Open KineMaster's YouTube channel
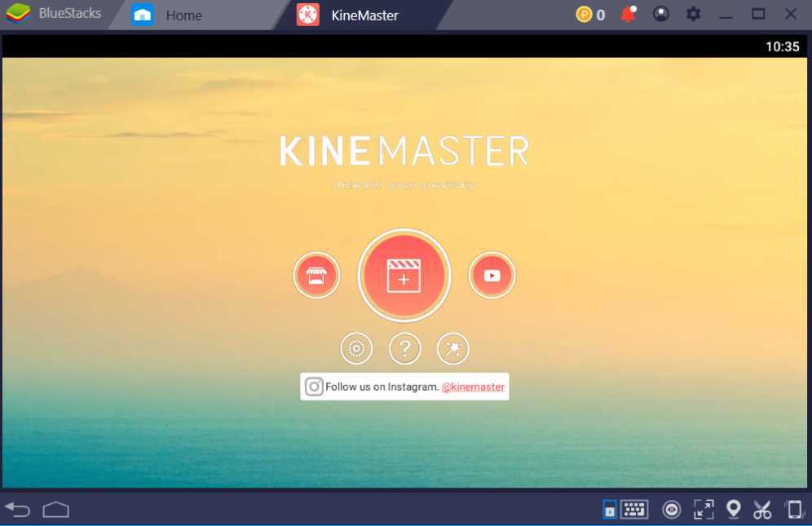 pyautogui.click(x=492, y=275)
